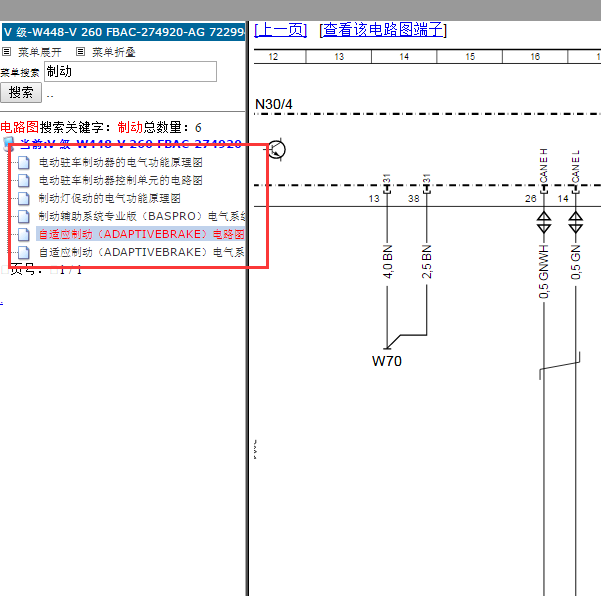Open 制动灯促动的电气功能原理图
This screenshot has height=596, width=601.
[109, 198]
